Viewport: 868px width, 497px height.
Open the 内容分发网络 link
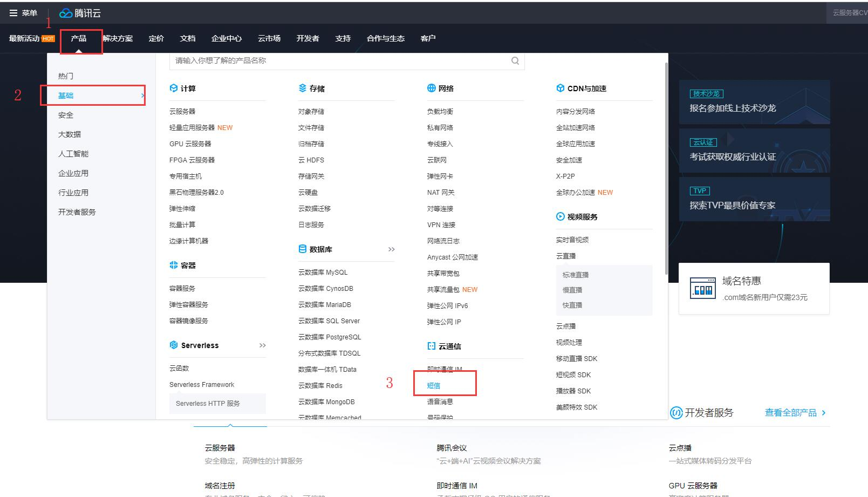576,111
